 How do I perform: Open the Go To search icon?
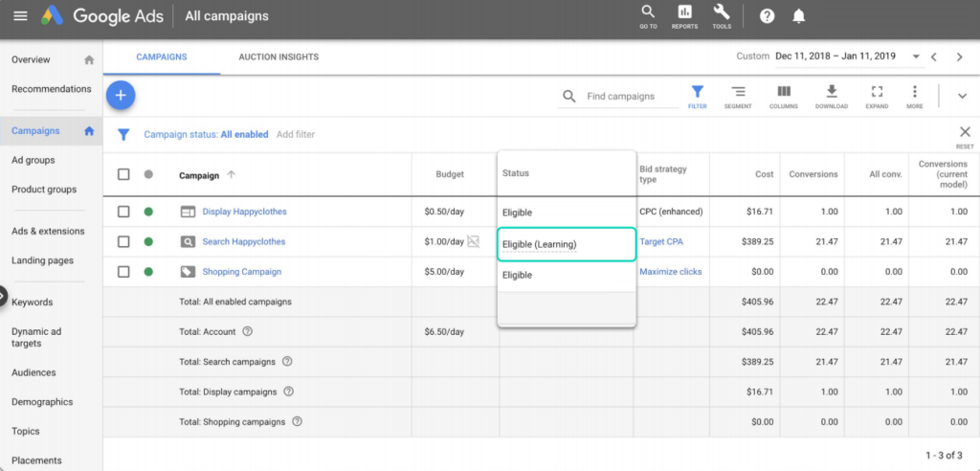click(648, 17)
